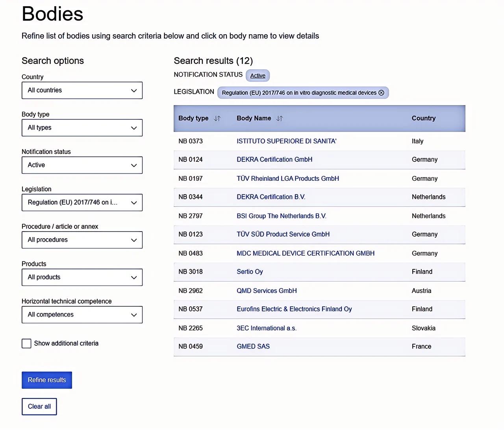Image resolution: width=504 pixels, height=430 pixels.
Task: Open DEKRA Certification B.V. details
Action: tap(271, 197)
